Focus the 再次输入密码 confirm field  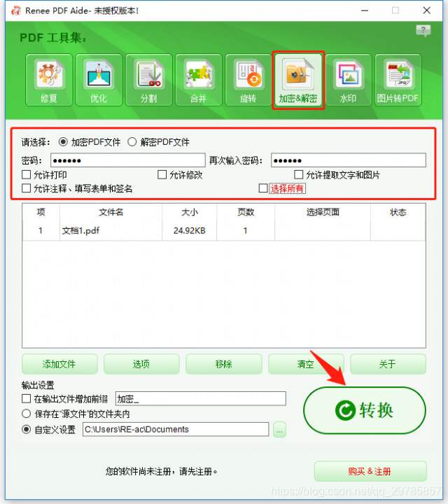coord(349,160)
